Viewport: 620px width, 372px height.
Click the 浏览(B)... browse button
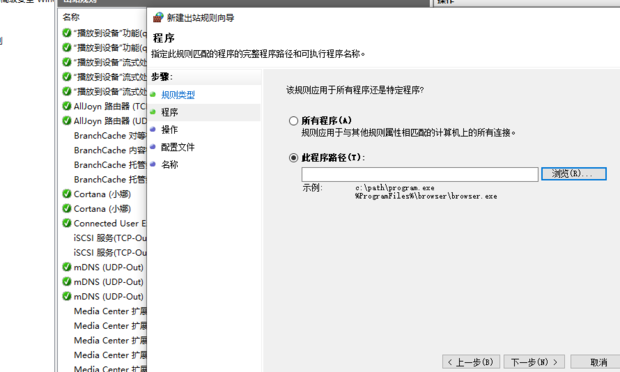pos(573,174)
